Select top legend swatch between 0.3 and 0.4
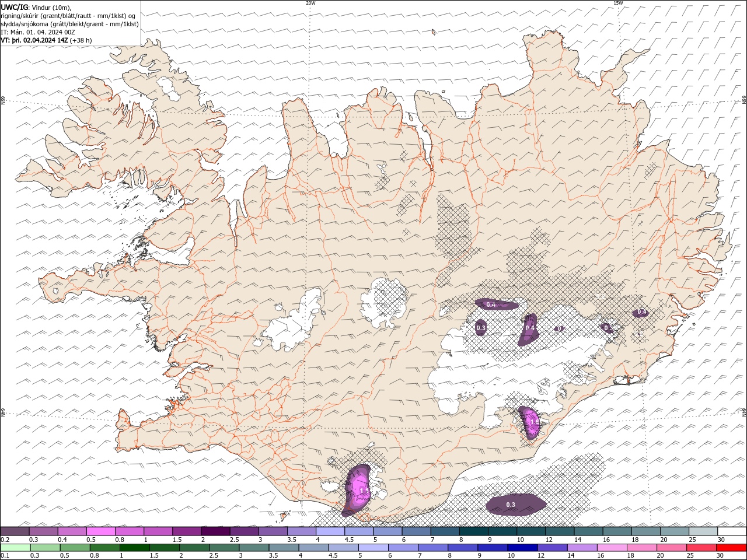This screenshot has width=747, height=560. pos(43,531)
